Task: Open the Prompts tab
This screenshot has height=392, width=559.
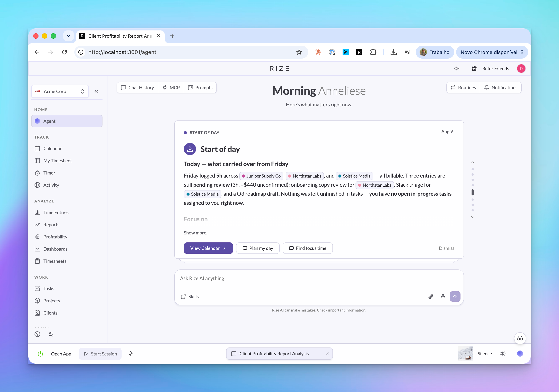Action: click(x=200, y=88)
